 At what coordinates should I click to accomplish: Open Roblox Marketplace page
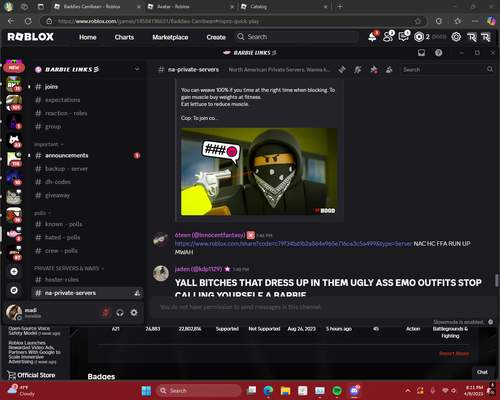point(170,37)
